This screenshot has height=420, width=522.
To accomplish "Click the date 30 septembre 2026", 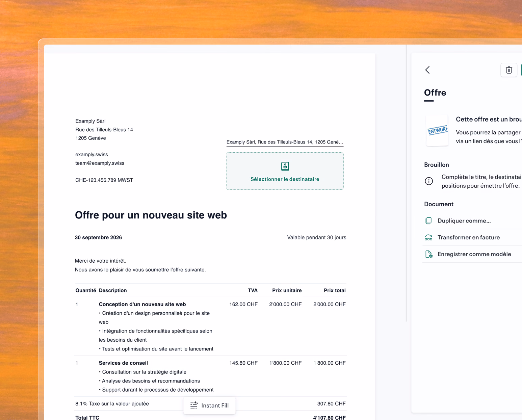I will (x=98, y=238).
